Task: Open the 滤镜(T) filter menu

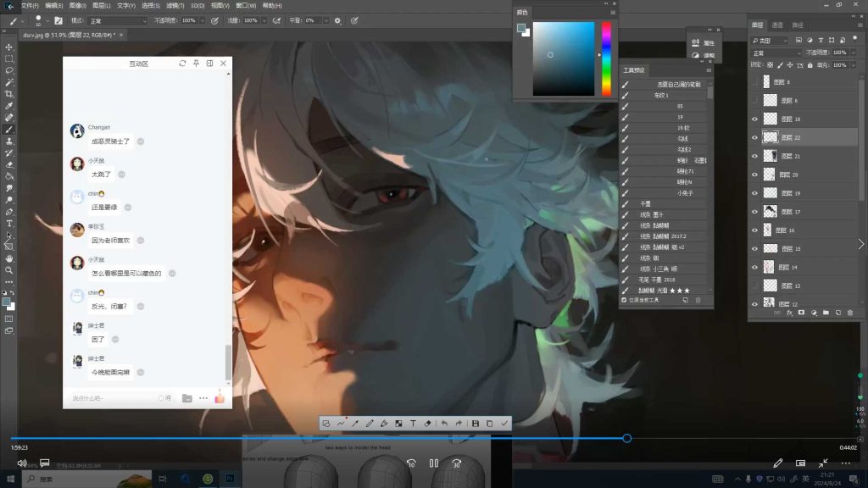Action: [175, 5]
